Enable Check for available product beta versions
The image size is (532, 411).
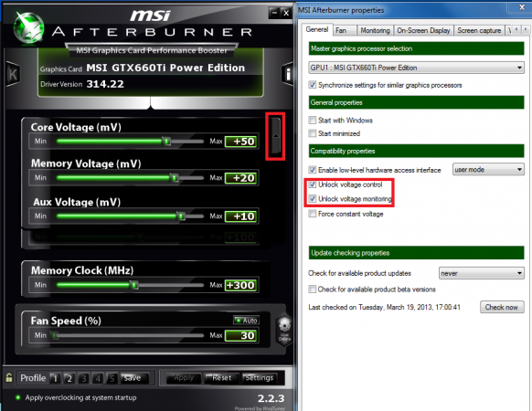(x=312, y=290)
